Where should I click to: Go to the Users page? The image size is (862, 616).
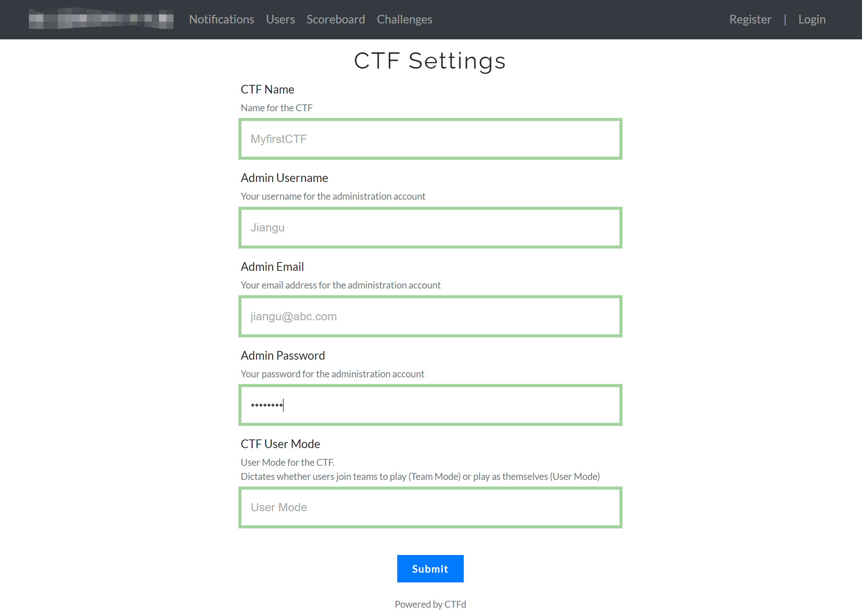pos(280,19)
